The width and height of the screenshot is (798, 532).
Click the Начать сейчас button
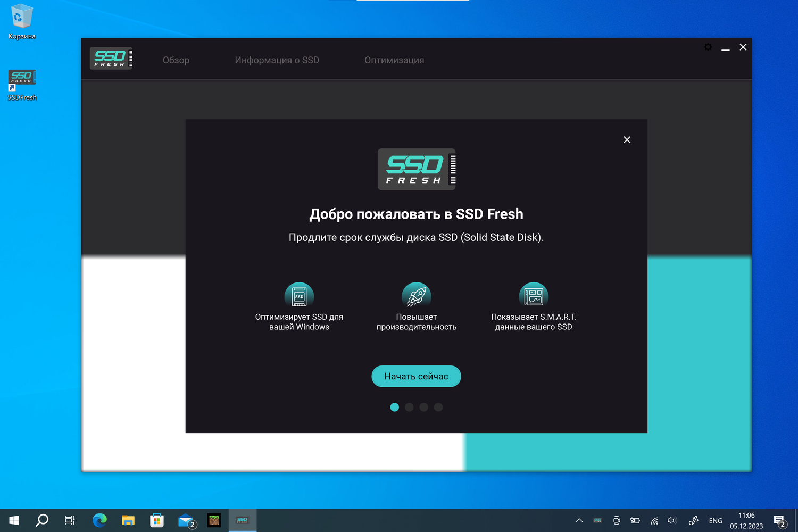tap(416, 376)
